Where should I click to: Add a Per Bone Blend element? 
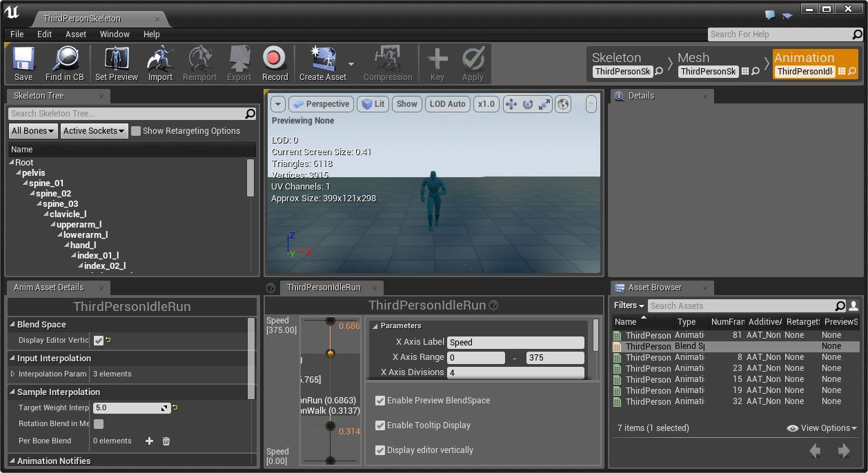(x=149, y=441)
